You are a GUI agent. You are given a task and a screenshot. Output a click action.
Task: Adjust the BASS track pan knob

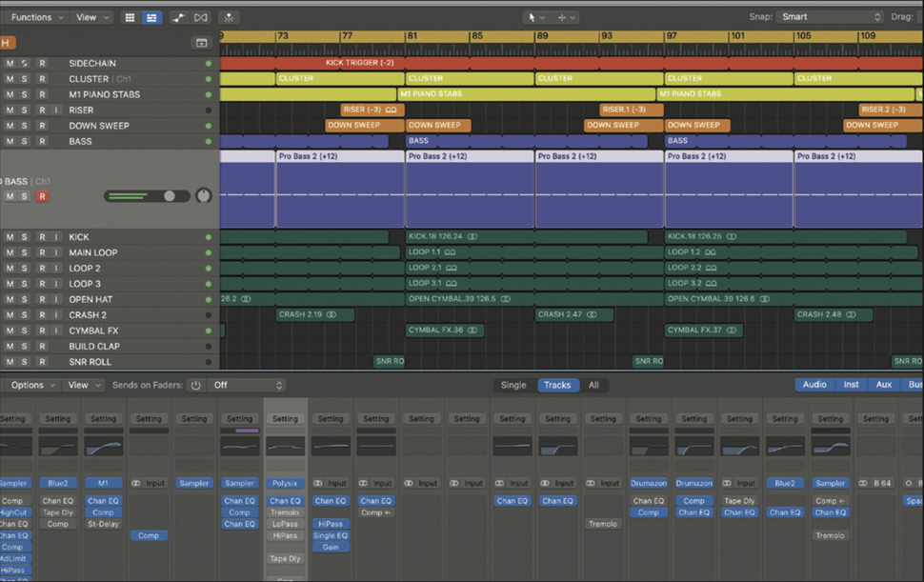[x=203, y=195]
